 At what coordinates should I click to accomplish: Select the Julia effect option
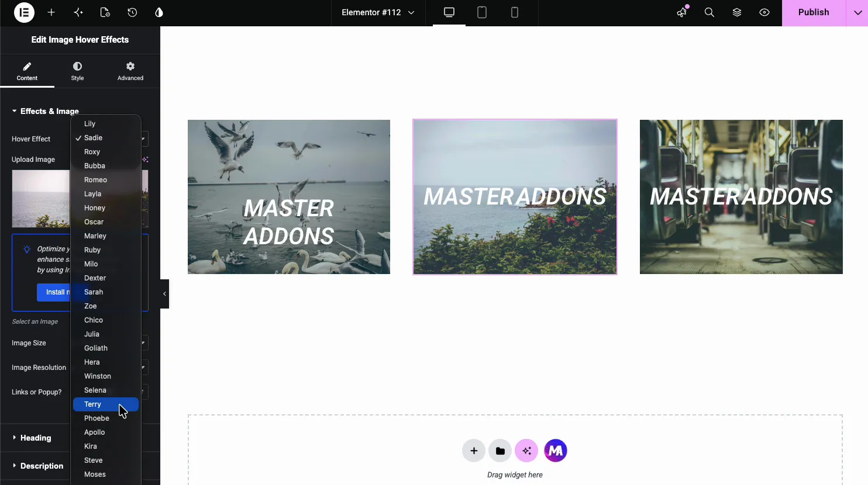coord(106,334)
